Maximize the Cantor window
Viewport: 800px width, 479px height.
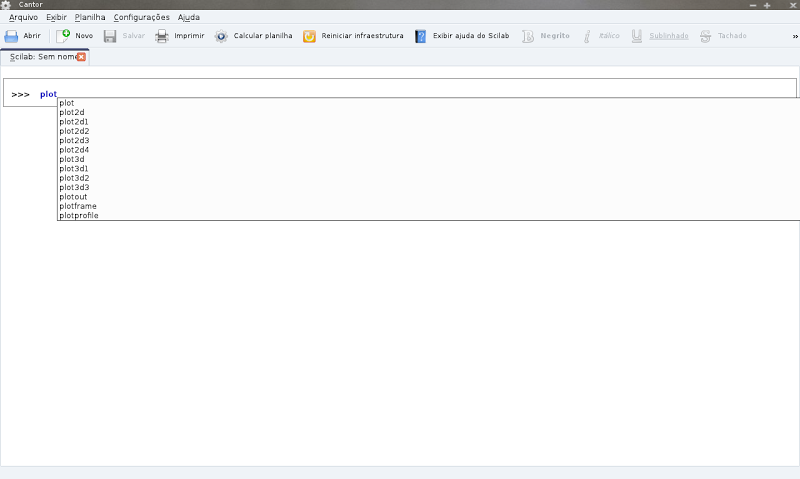coord(767,5)
